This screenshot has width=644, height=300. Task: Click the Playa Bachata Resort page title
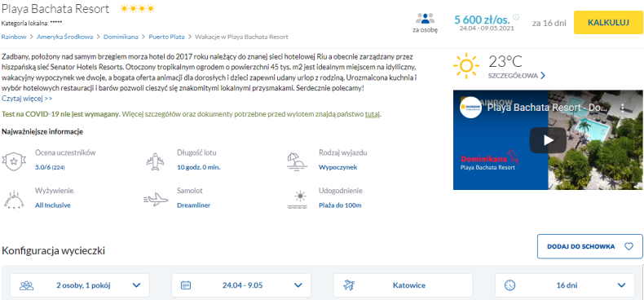55,9
